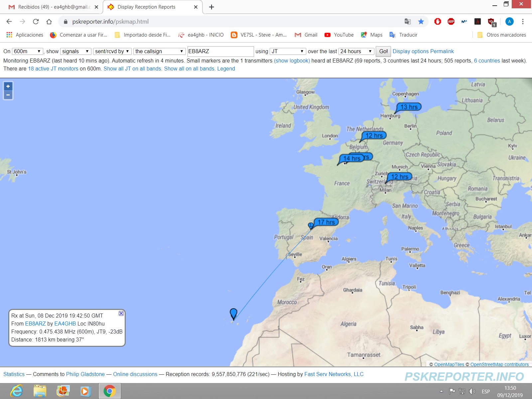Open the 'the callsign' dropdown
Viewport: 532px width, 399px height.
click(159, 51)
